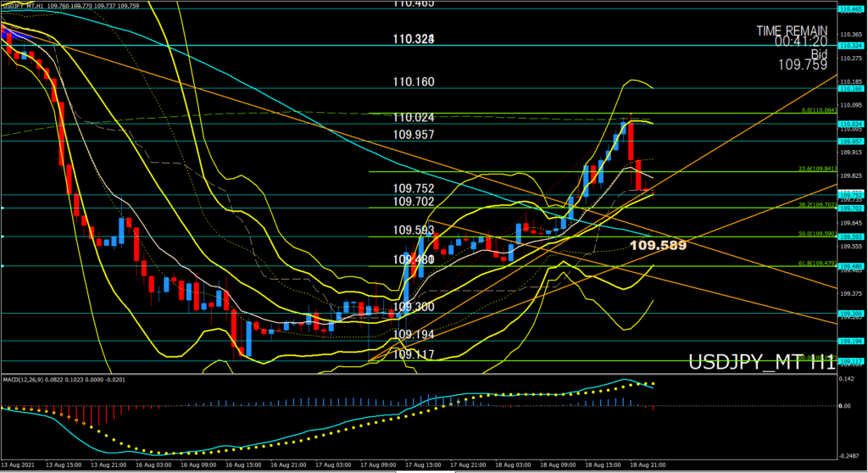
Task: Click the 109.555 price scale value
Action: pyautogui.click(x=851, y=247)
